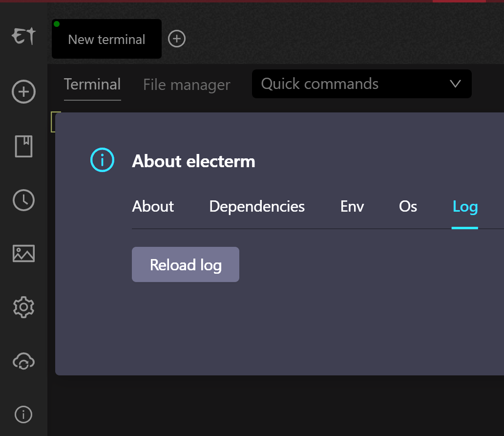Viewport: 504px width, 436px height.
Task: Open a new tab with the plus icon
Action: [x=176, y=39]
